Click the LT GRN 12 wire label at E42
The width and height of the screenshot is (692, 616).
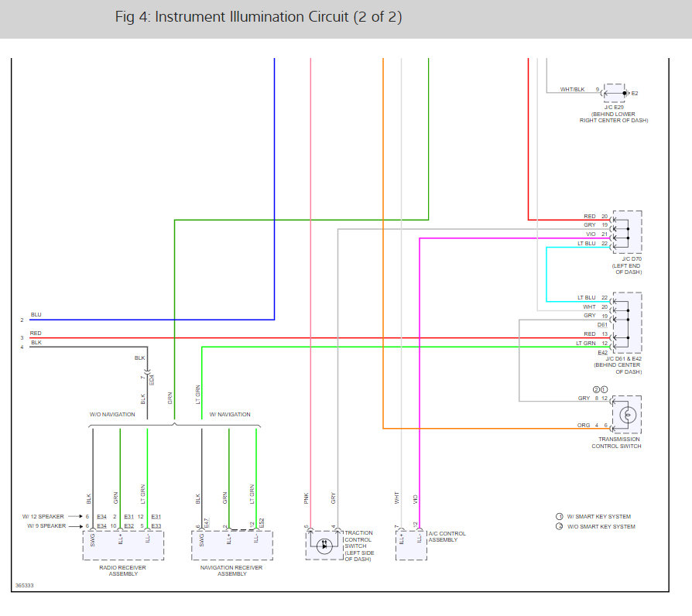pos(592,344)
